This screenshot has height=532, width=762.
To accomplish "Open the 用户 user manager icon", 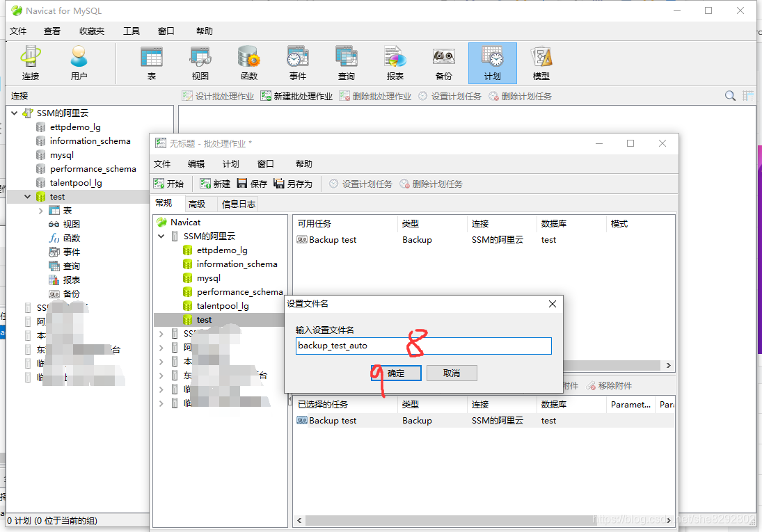I will [79, 63].
